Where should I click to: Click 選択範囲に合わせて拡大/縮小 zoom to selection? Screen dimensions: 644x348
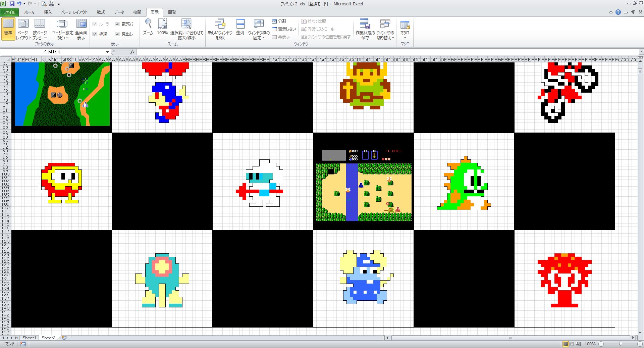coord(186,29)
